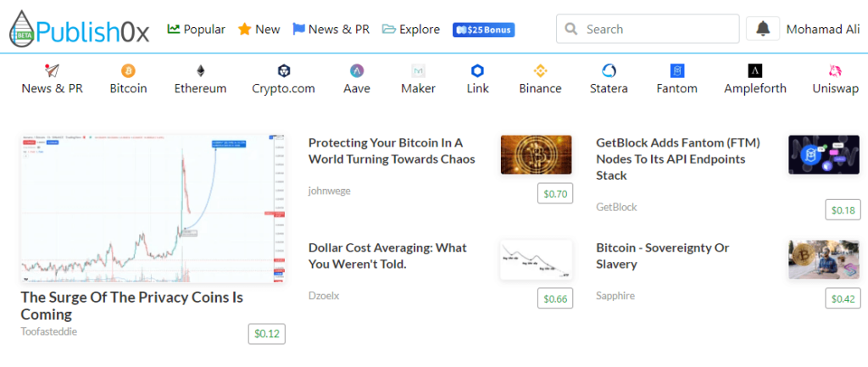Go to the Popular menu item
868x367 pixels.
(196, 29)
